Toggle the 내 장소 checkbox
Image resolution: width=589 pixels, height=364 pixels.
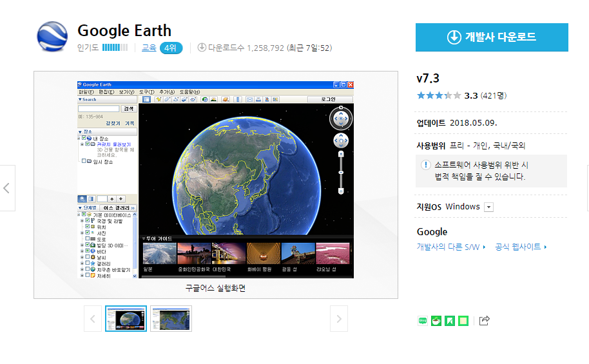click(x=84, y=138)
